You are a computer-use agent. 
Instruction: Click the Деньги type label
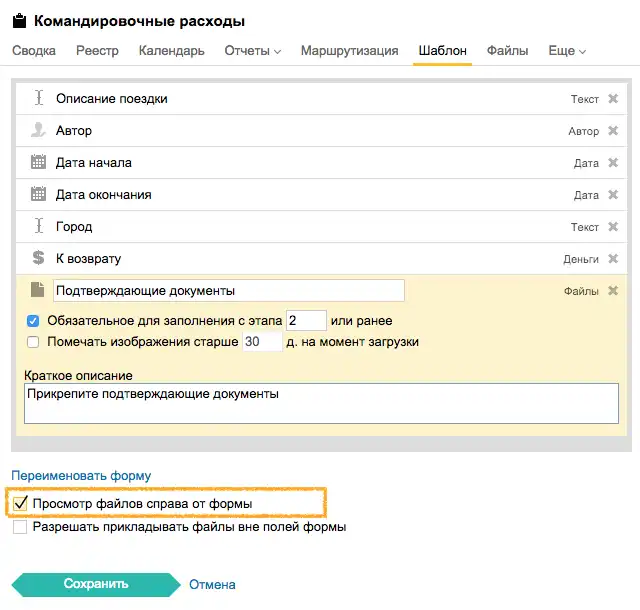tap(581, 259)
